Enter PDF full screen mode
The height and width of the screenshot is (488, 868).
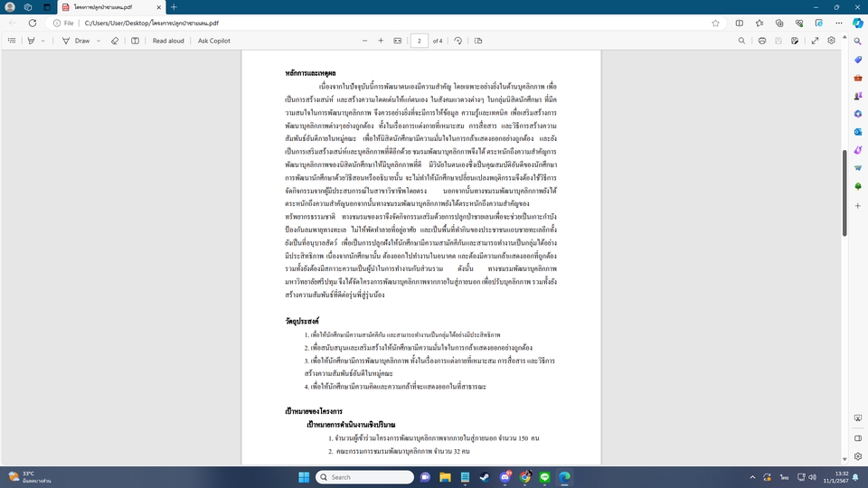[x=815, y=41]
